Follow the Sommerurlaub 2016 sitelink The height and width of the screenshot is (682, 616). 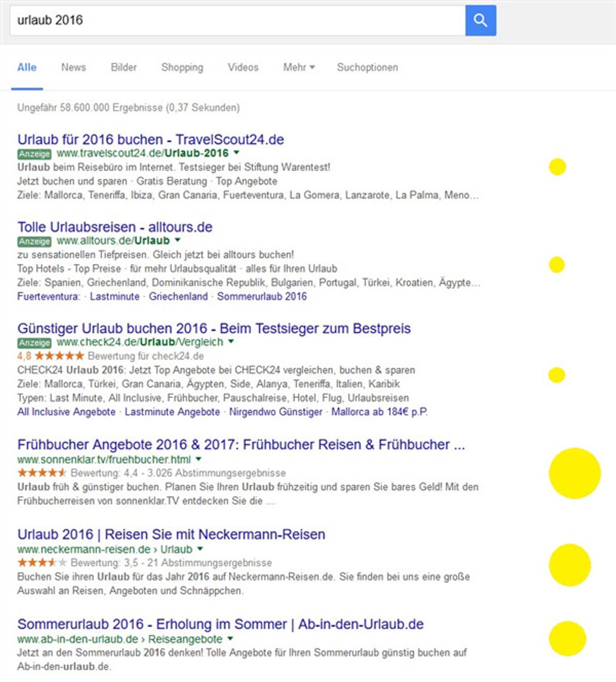(x=262, y=296)
